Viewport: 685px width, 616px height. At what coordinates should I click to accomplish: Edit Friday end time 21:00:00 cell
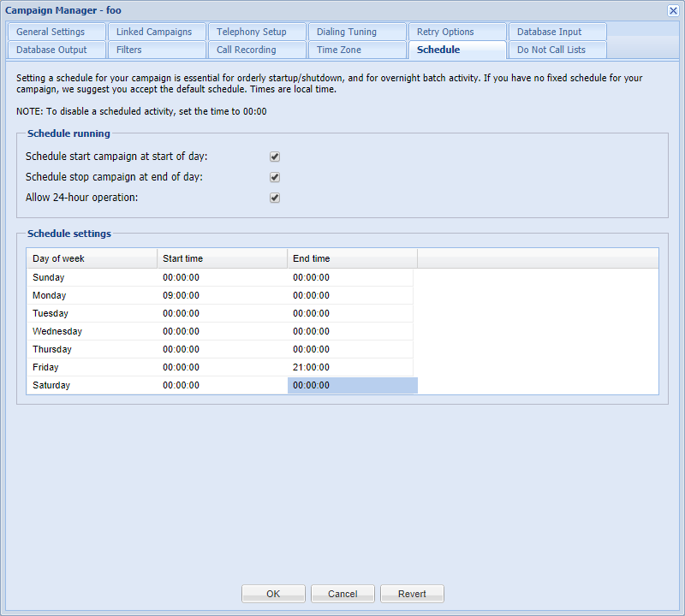coord(351,367)
